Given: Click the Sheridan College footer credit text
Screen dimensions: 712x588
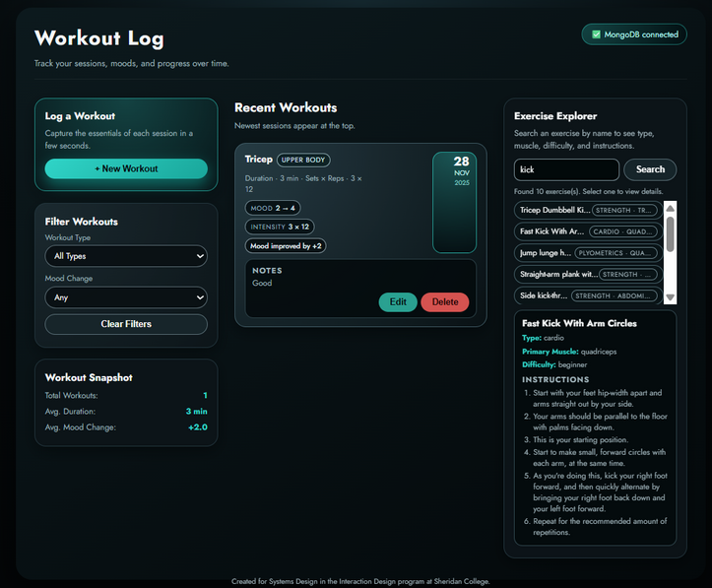Looking at the screenshot, I should click(x=360, y=581).
